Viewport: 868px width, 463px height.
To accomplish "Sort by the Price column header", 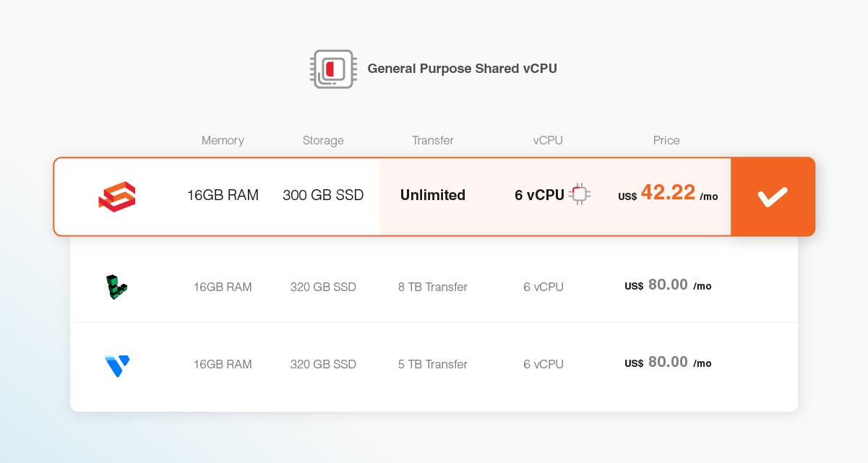I will tap(666, 140).
